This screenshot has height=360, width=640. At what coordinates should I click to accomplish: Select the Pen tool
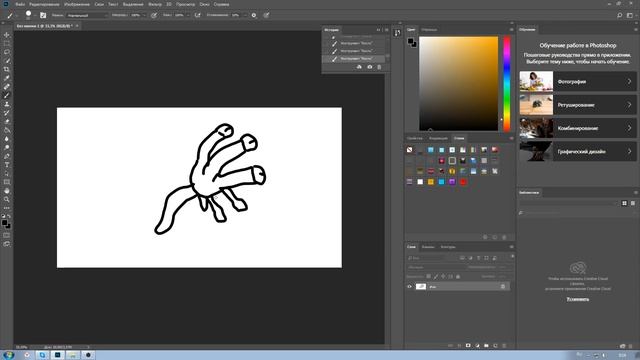[7, 156]
